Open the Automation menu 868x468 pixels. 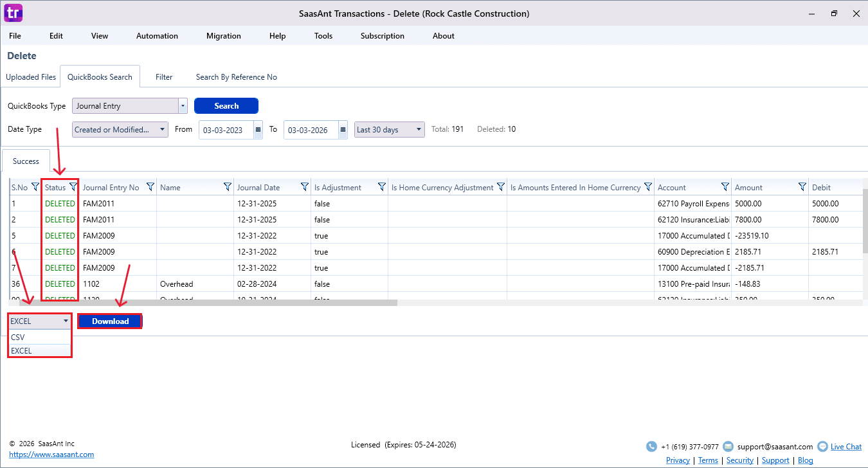157,36
